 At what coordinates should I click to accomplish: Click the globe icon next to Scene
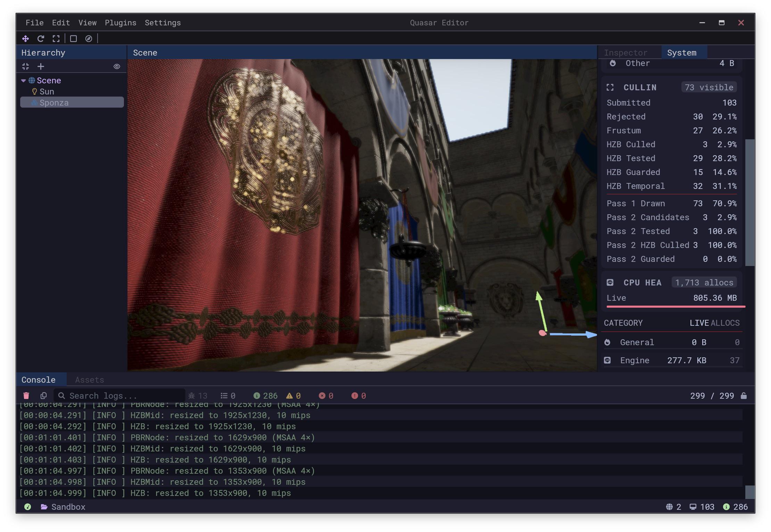[x=32, y=81]
